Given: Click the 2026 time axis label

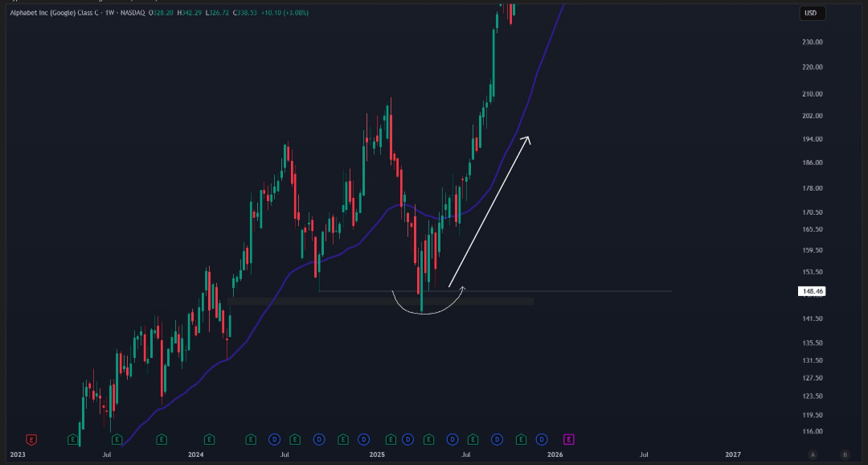Looking at the screenshot, I should [555, 455].
